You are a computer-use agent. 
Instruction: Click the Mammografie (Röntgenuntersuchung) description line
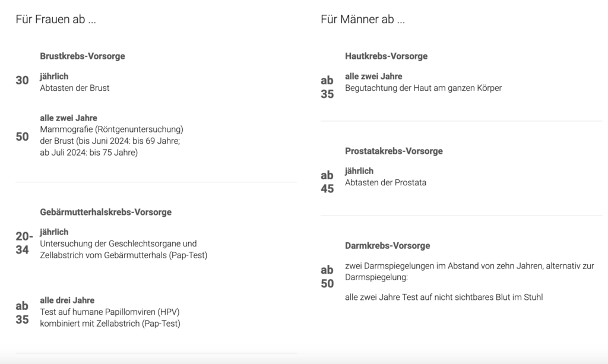pos(111,129)
